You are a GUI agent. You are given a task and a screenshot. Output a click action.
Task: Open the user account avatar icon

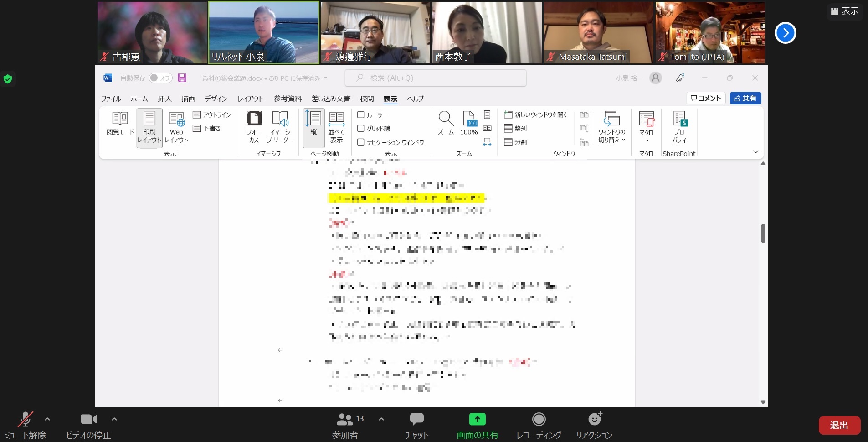656,78
